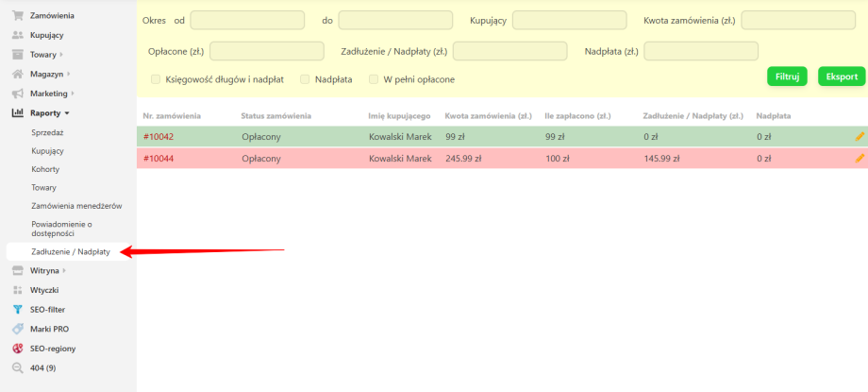Click pencil edit icon for order #10044
This screenshot has width=868, height=392.
coord(859,158)
